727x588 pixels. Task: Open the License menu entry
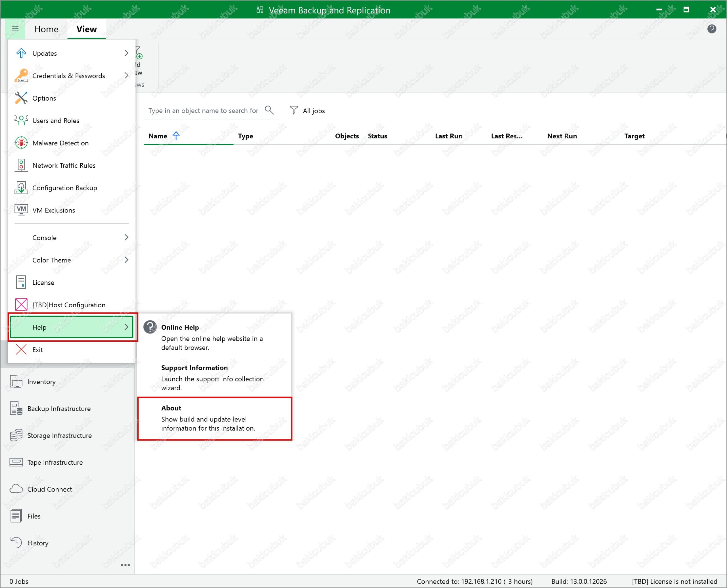tap(72, 282)
